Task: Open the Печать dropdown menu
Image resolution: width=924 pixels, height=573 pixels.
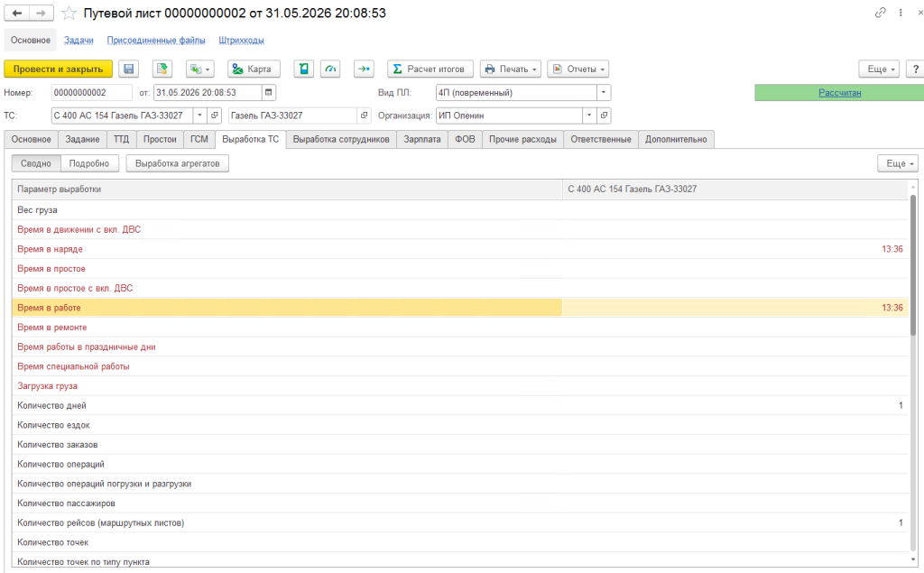Action: pyautogui.click(x=511, y=69)
